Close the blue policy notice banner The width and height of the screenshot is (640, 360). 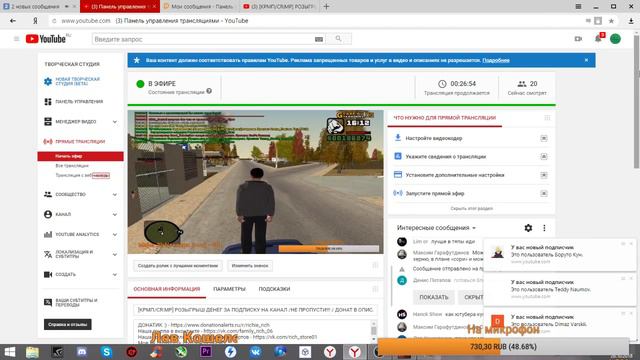[x=586, y=60]
